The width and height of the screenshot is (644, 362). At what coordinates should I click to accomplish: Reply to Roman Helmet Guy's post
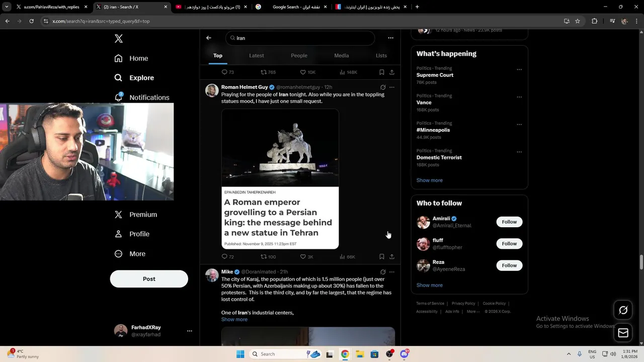(228, 256)
